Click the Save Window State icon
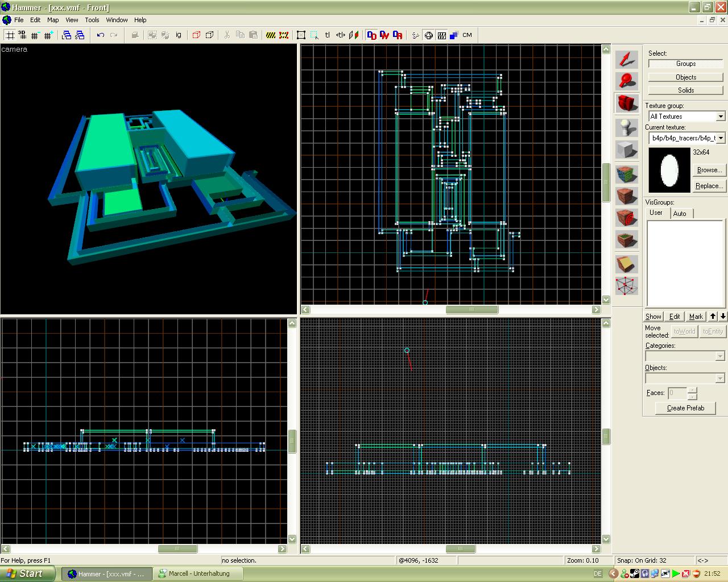The width and height of the screenshot is (728, 582). click(80, 35)
